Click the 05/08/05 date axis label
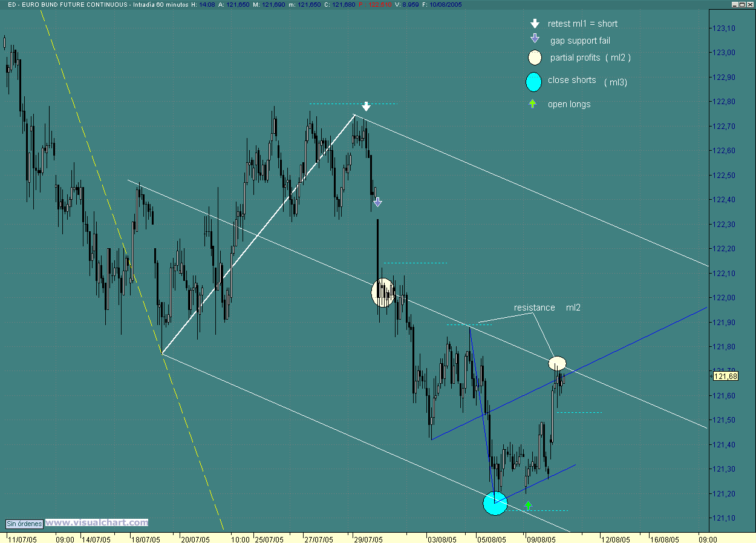756x543 pixels. (491, 539)
